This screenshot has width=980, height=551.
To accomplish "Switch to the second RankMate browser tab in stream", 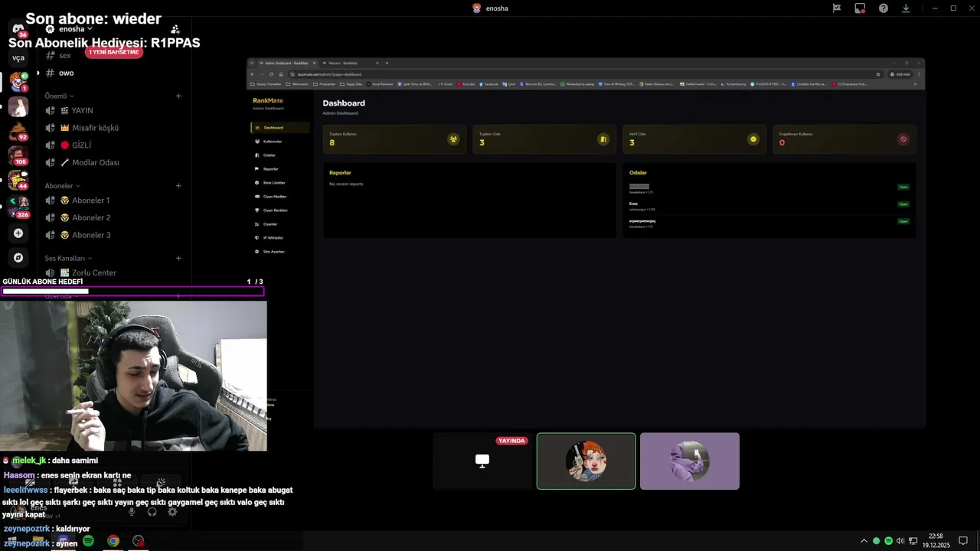I will (350, 63).
